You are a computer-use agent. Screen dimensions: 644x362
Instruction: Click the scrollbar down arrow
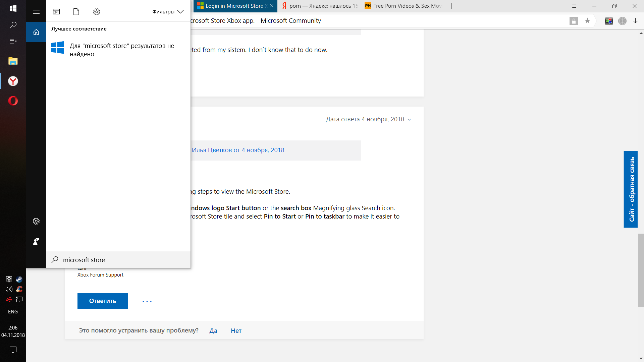click(641, 359)
